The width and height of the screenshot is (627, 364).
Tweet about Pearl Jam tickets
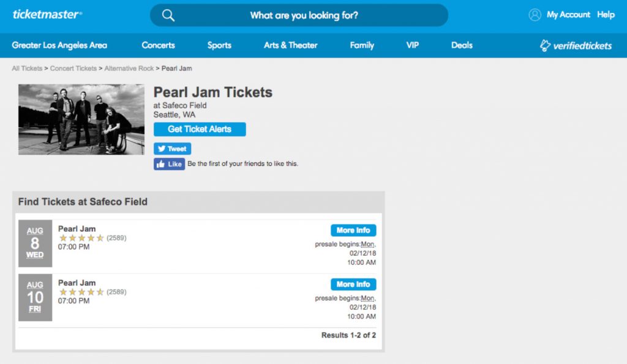click(172, 149)
